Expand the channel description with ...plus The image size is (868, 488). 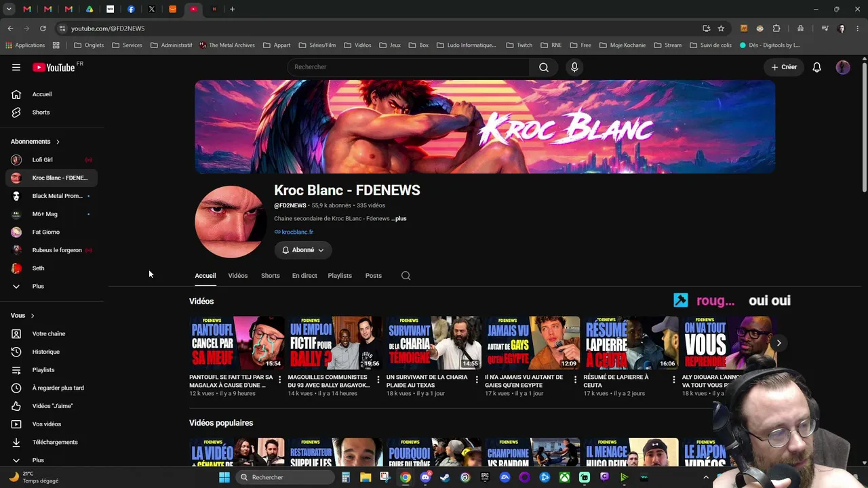tap(399, 219)
